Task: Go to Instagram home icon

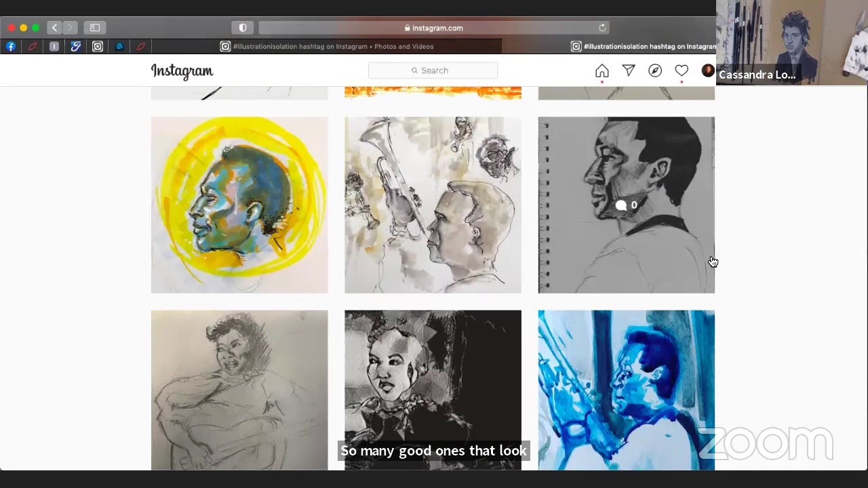Action: pos(602,70)
